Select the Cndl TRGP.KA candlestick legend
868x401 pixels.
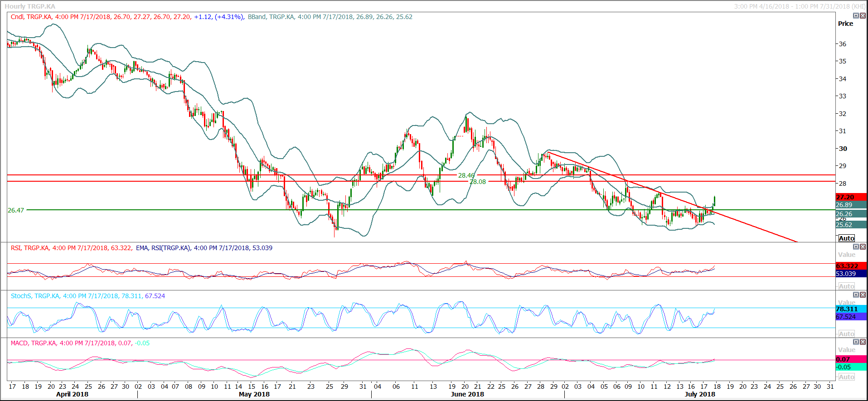(101, 17)
